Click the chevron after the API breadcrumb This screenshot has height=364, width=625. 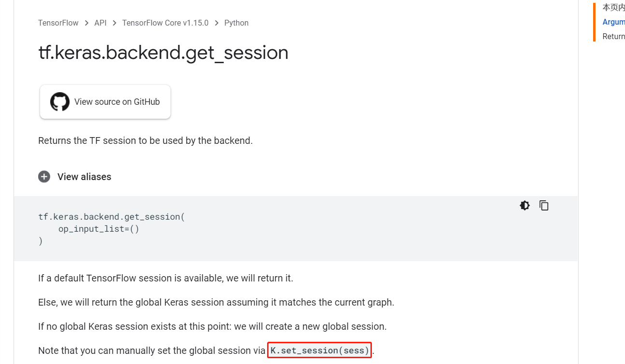tap(114, 23)
